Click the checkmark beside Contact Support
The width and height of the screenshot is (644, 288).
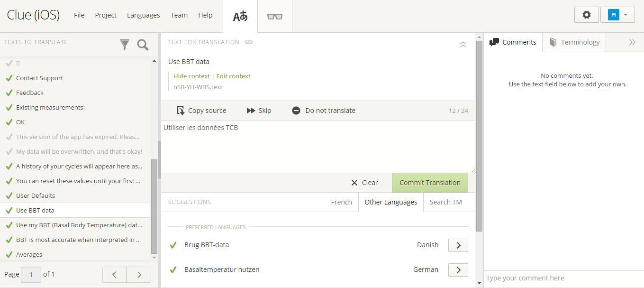click(x=9, y=78)
